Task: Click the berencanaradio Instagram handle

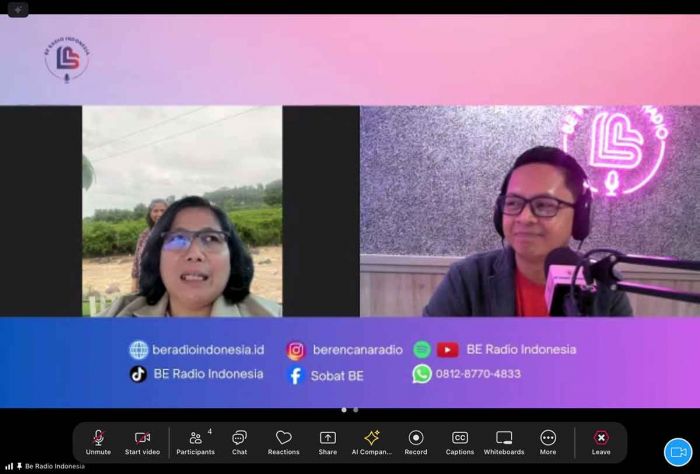Action: tap(358, 350)
